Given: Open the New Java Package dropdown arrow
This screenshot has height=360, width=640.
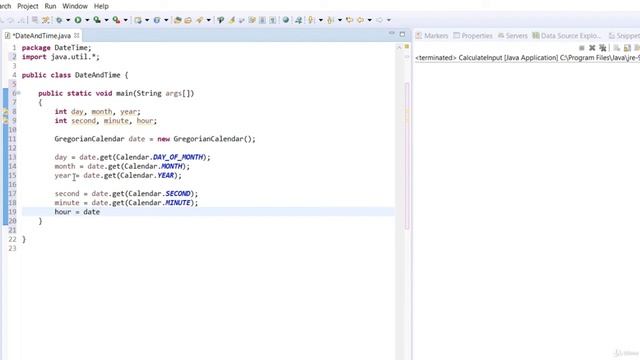Looking at the screenshot, I should coord(147,20).
